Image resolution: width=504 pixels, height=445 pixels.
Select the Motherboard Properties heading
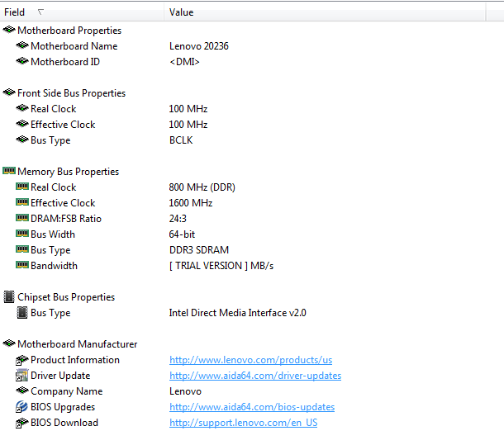69,31
